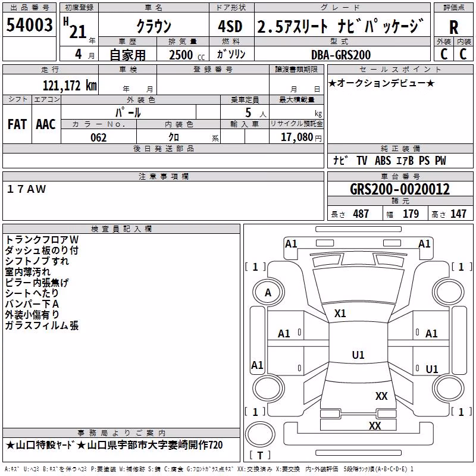The width and height of the screenshot is (476, 476).
Task: Click the car name クラウン
Action: pyautogui.click(x=154, y=26)
